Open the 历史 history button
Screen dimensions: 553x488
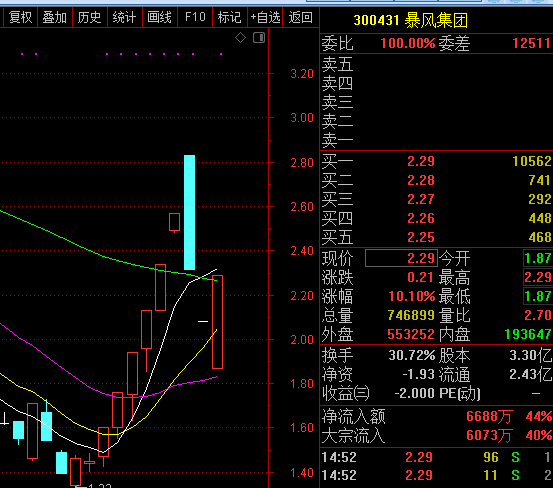pyautogui.click(x=90, y=17)
